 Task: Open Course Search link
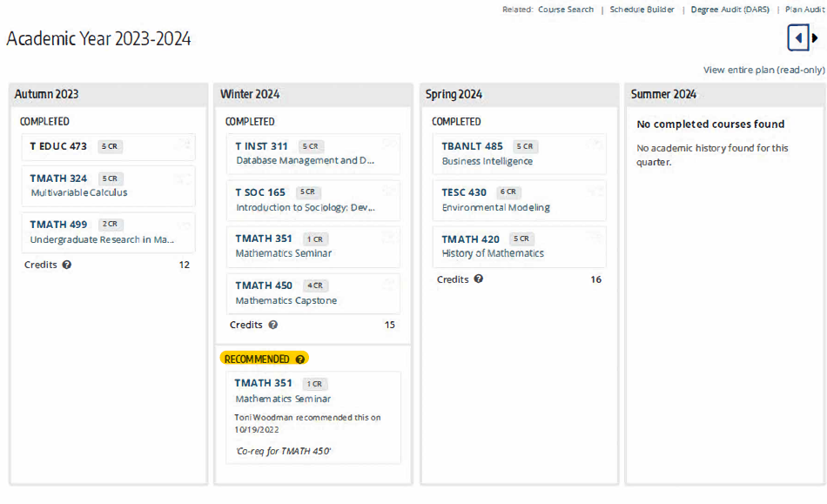[x=566, y=10]
